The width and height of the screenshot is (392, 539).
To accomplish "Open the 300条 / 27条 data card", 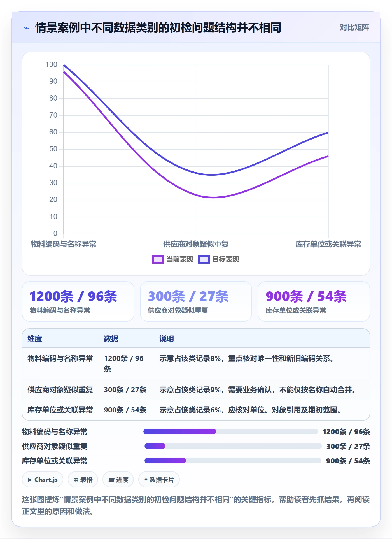I will pyautogui.click(x=196, y=301).
